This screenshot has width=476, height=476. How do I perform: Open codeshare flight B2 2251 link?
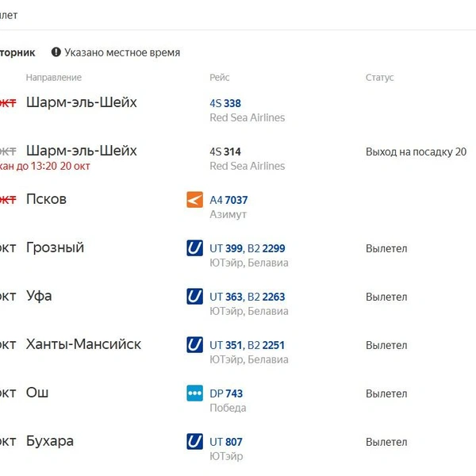click(266, 345)
